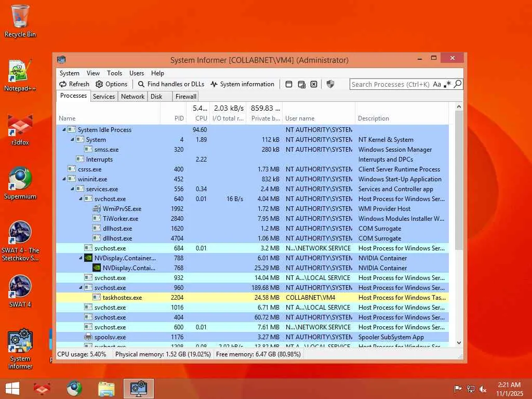Open the Tools menu

pyautogui.click(x=114, y=73)
